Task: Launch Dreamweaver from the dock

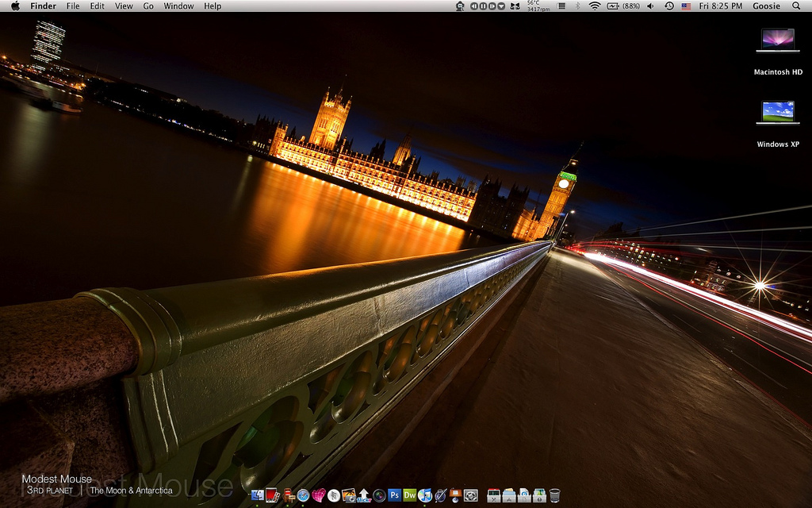Action: click(409, 495)
